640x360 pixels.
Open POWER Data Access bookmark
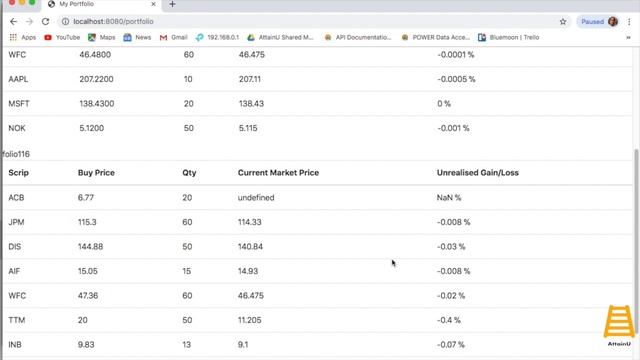[x=436, y=37]
